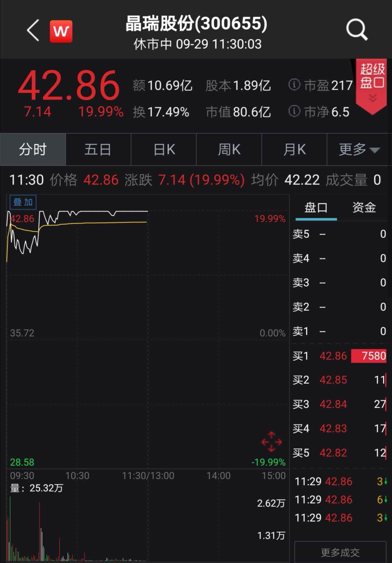
Task: Switch to the 盘口 panel tab
Action: tap(316, 208)
